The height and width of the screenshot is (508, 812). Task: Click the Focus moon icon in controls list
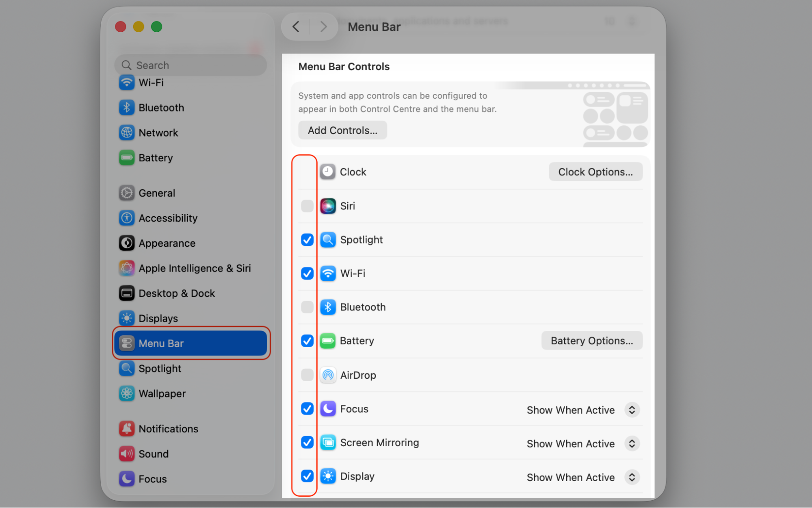(328, 409)
